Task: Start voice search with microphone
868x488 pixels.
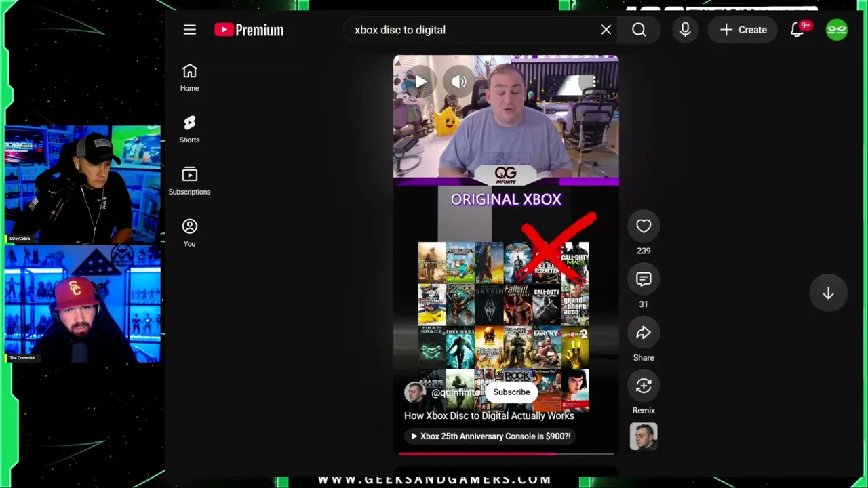Action: tap(685, 30)
